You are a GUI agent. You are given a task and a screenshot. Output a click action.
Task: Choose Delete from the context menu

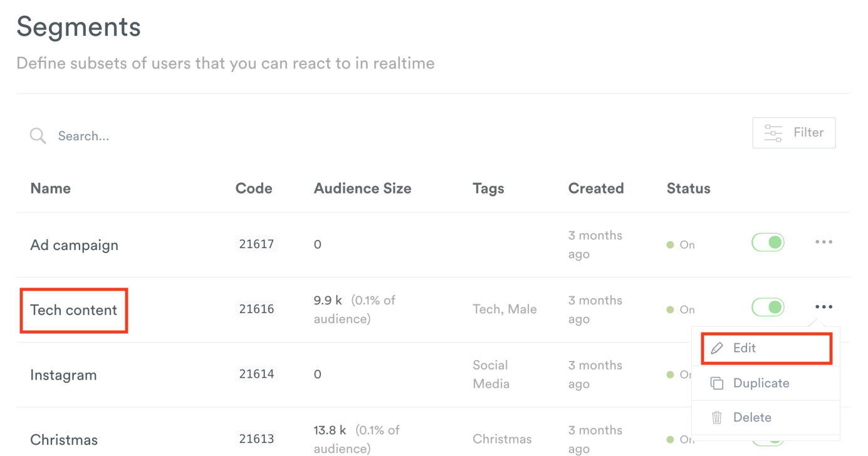(766, 417)
